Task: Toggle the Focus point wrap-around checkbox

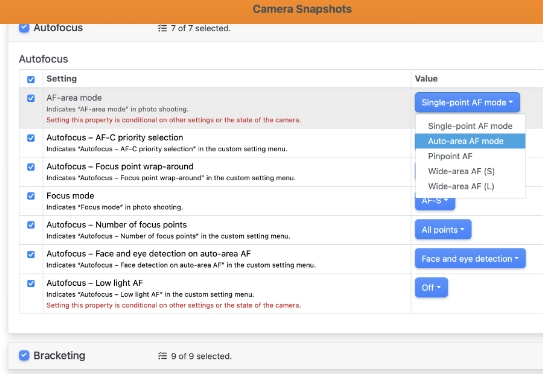Action: click(31, 167)
